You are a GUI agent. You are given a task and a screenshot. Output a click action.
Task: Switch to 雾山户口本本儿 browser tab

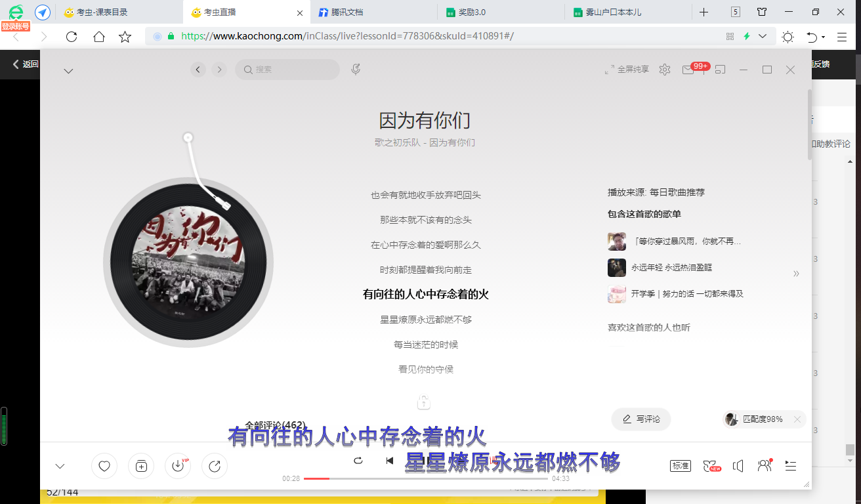point(628,12)
